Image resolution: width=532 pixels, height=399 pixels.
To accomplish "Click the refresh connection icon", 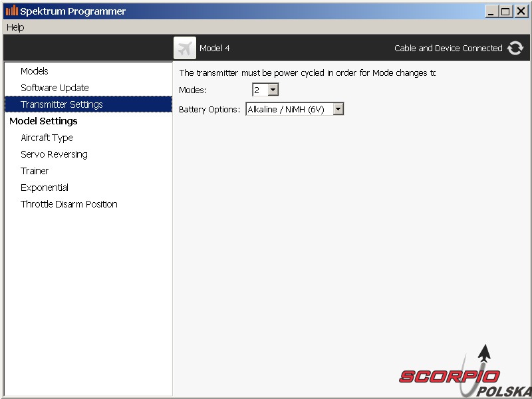I will tap(515, 48).
